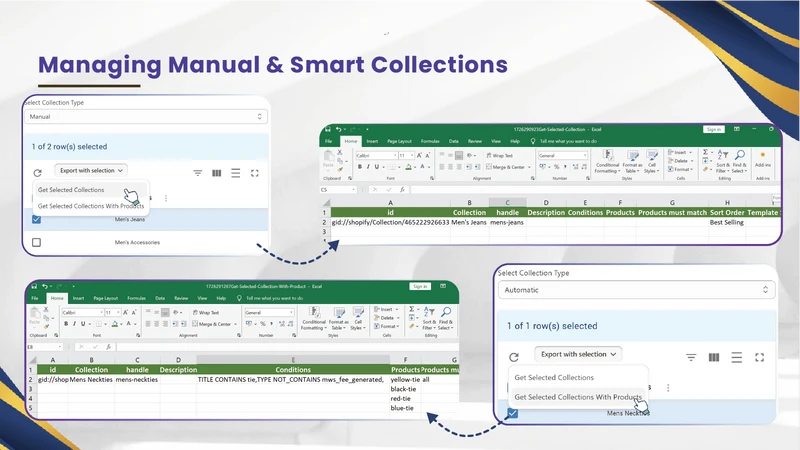This screenshot has width=800, height=450.
Task: Toggle fullscreen icon in the Manual collection panel
Action: click(255, 173)
